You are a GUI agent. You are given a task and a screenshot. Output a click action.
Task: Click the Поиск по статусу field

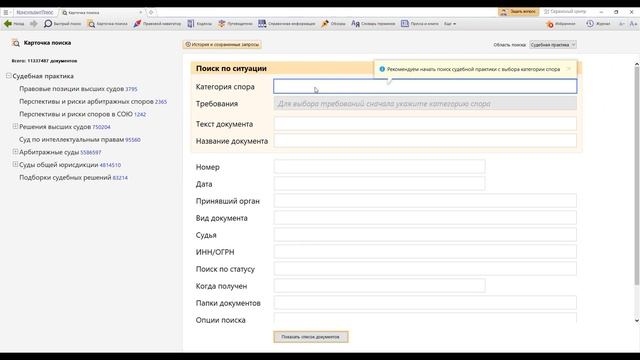click(425, 269)
